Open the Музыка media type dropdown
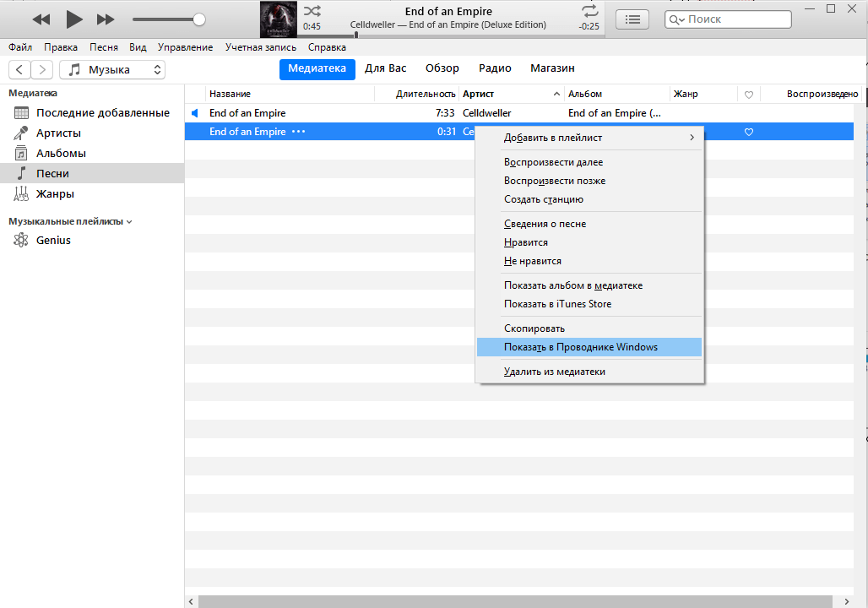The image size is (868, 608). click(x=112, y=70)
